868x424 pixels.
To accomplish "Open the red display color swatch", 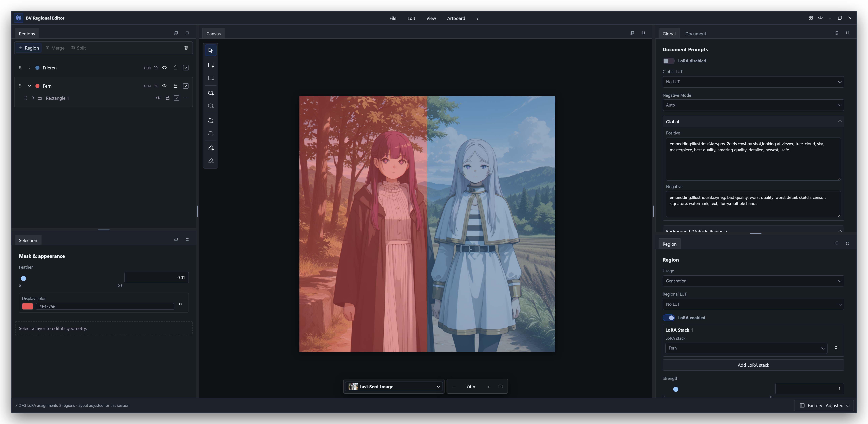I will (28, 307).
